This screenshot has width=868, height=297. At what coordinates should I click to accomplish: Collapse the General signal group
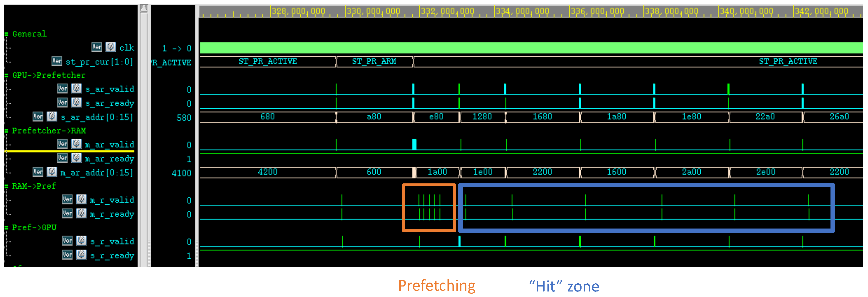pos(6,34)
